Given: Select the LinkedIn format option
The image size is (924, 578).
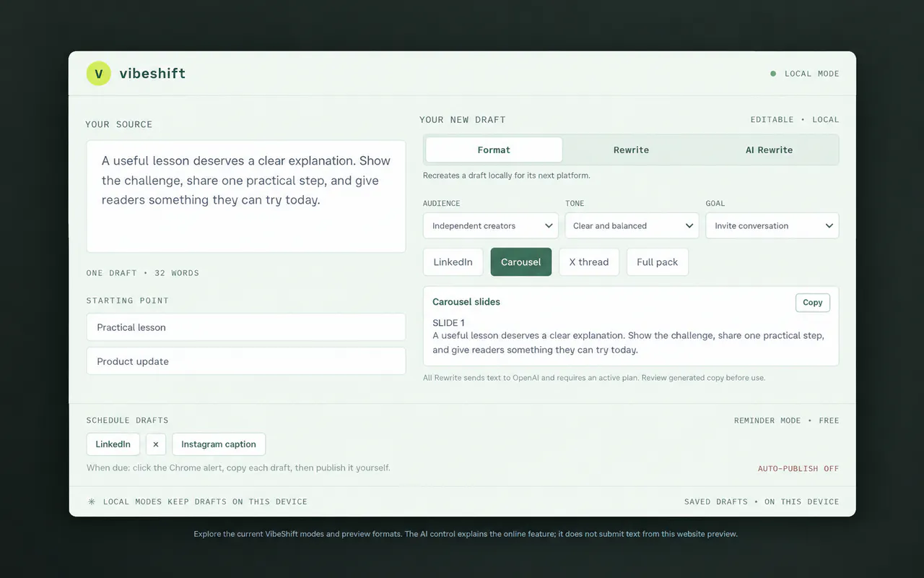Looking at the screenshot, I should [453, 262].
